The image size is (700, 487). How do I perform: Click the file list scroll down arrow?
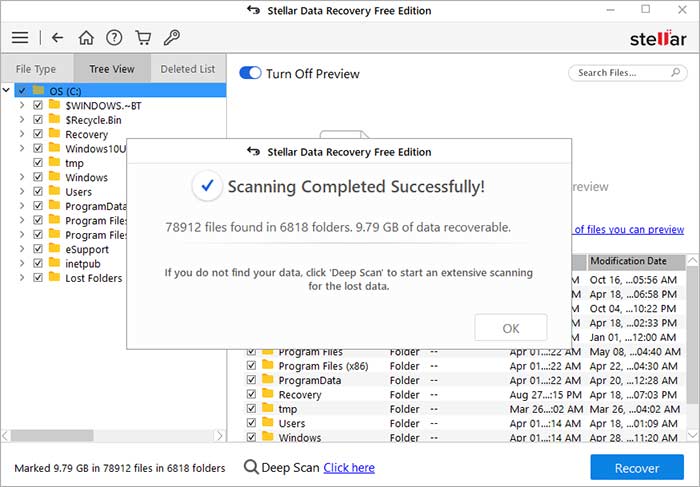[x=692, y=435]
